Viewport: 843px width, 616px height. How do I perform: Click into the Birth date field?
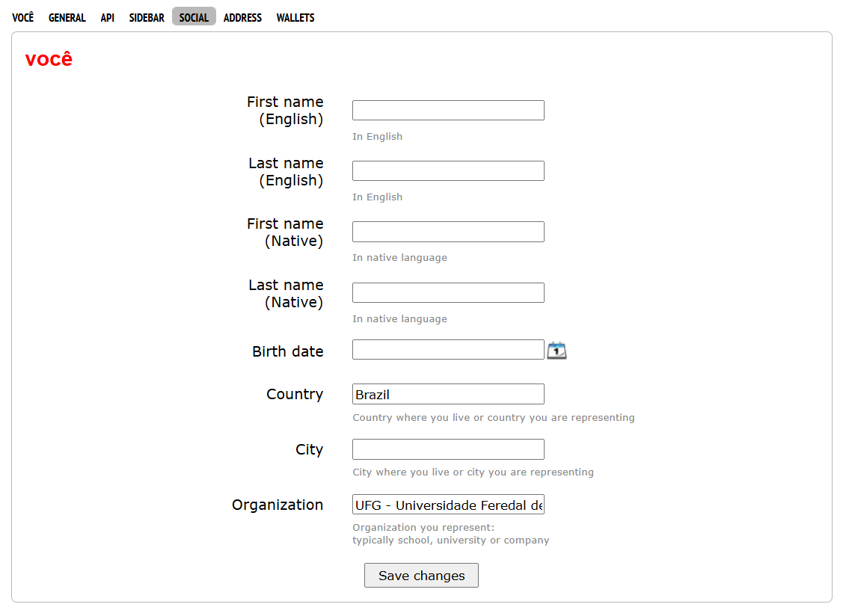point(448,350)
